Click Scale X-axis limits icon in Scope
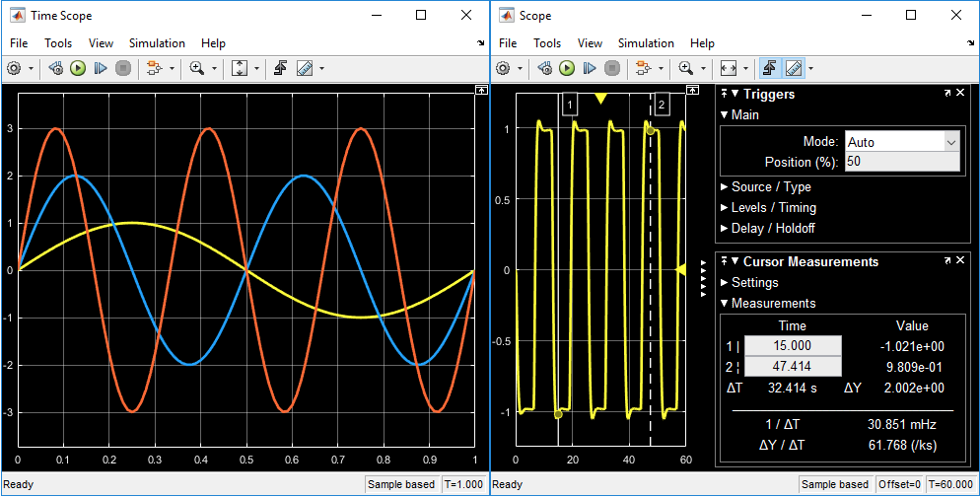This screenshot has width=980, height=497. (x=728, y=68)
